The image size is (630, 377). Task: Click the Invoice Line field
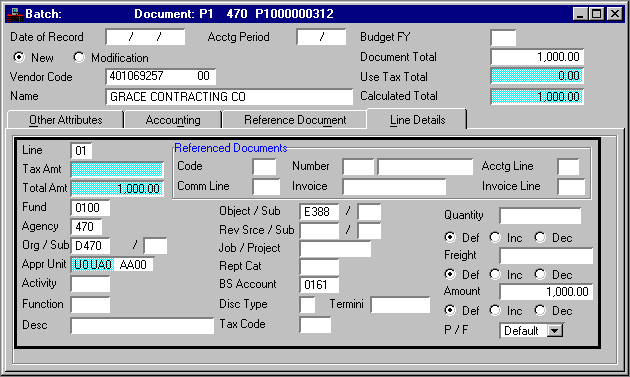point(571,187)
